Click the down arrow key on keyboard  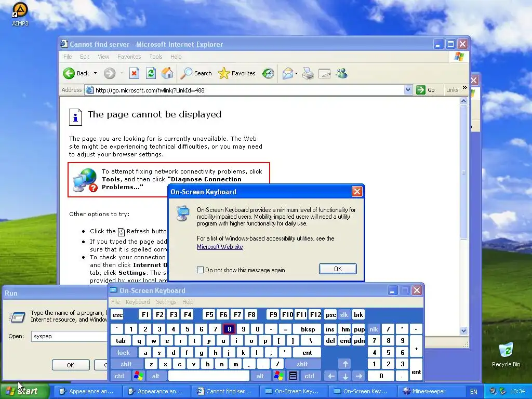345,376
